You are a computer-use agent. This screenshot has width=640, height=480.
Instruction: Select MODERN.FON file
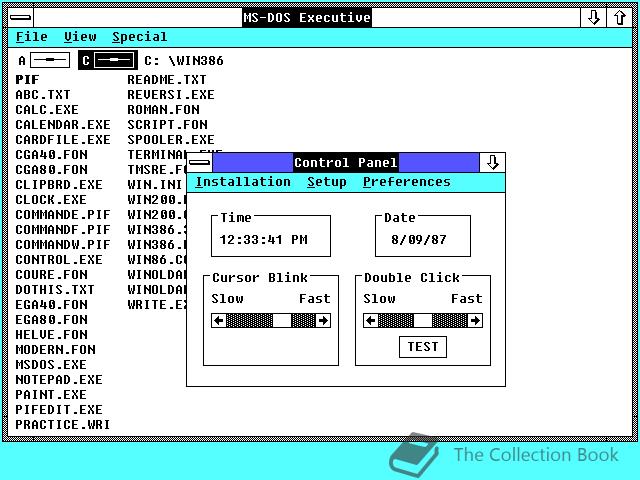click(56, 350)
